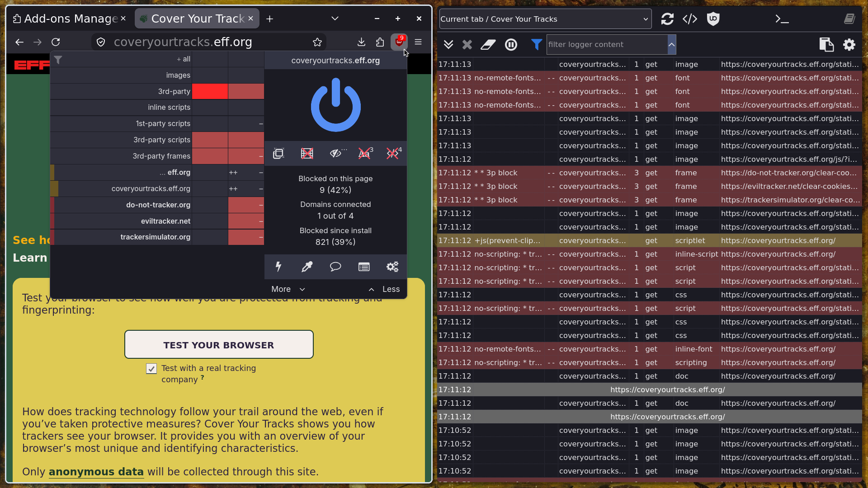Screen dimensions: 868x488
Task: Click local rule cell for 3rd-party scripts
Action: point(246,140)
